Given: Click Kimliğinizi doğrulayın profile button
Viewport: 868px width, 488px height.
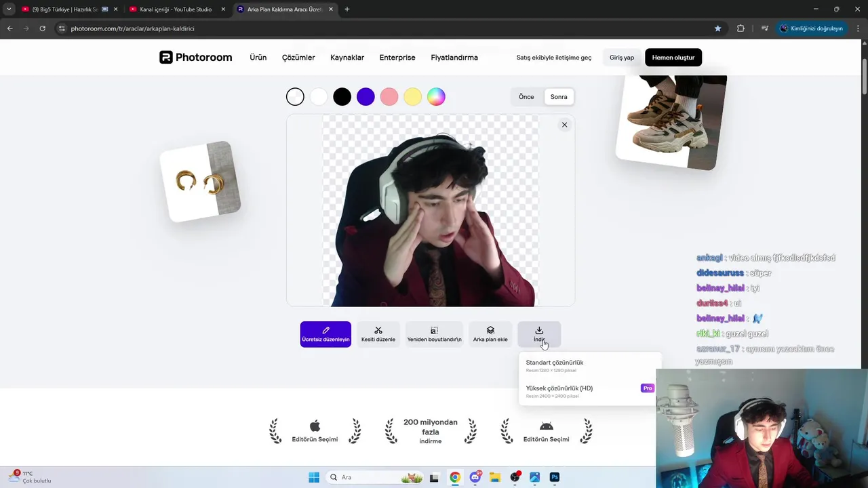Looking at the screenshot, I should click(812, 28).
